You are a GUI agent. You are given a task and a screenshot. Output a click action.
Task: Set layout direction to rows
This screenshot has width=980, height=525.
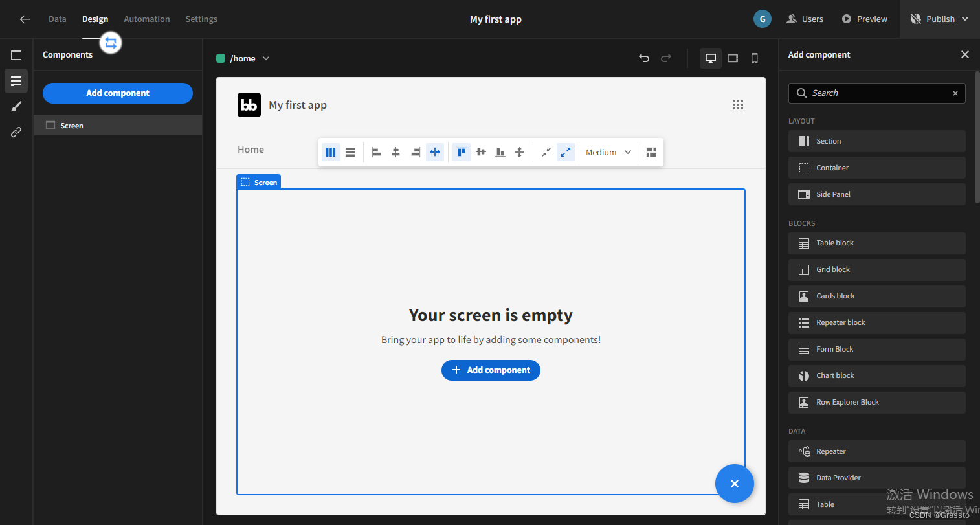(350, 152)
